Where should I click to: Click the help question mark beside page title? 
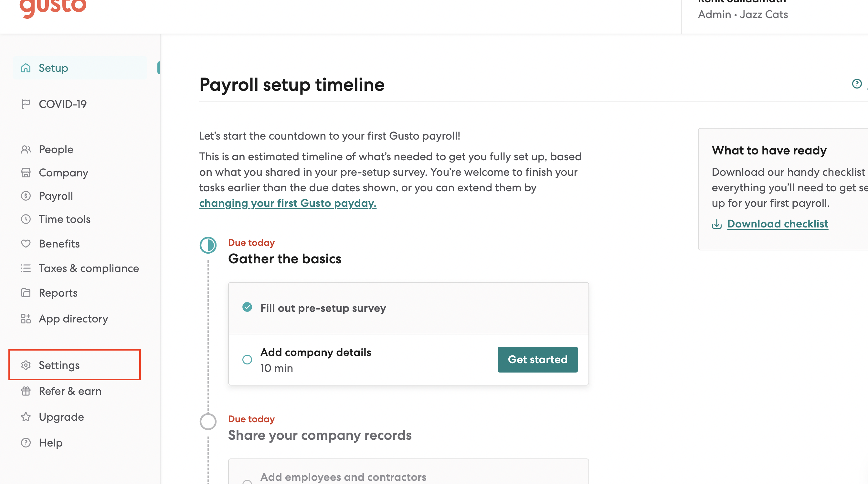857,84
